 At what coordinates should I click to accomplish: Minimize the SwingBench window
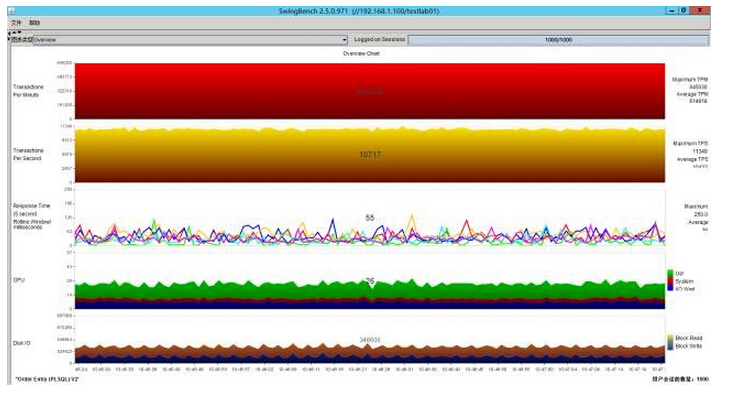(x=672, y=10)
